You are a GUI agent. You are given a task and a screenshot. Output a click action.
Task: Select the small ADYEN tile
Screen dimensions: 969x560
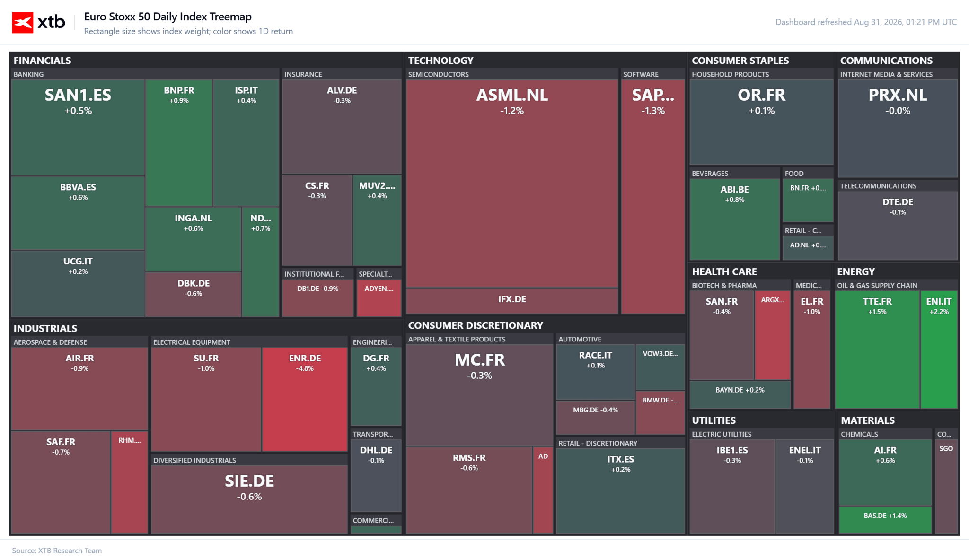(379, 298)
